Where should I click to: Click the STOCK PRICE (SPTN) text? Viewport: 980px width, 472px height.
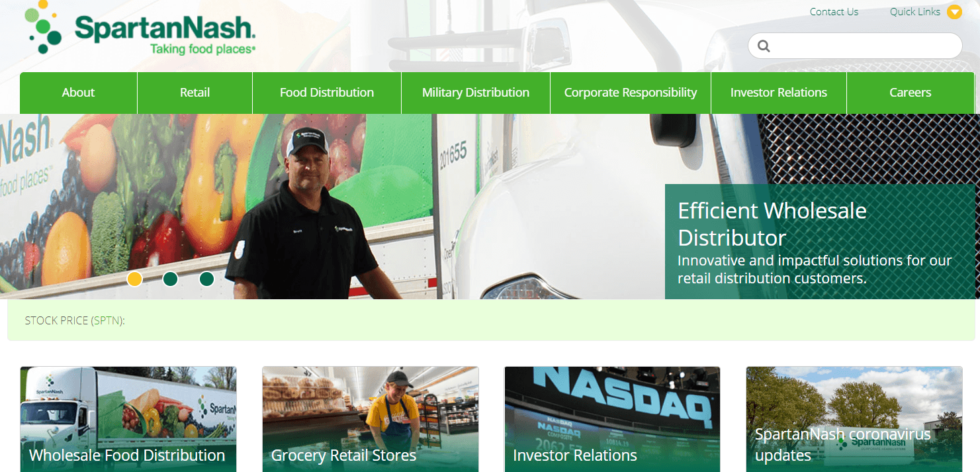[x=75, y=320]
